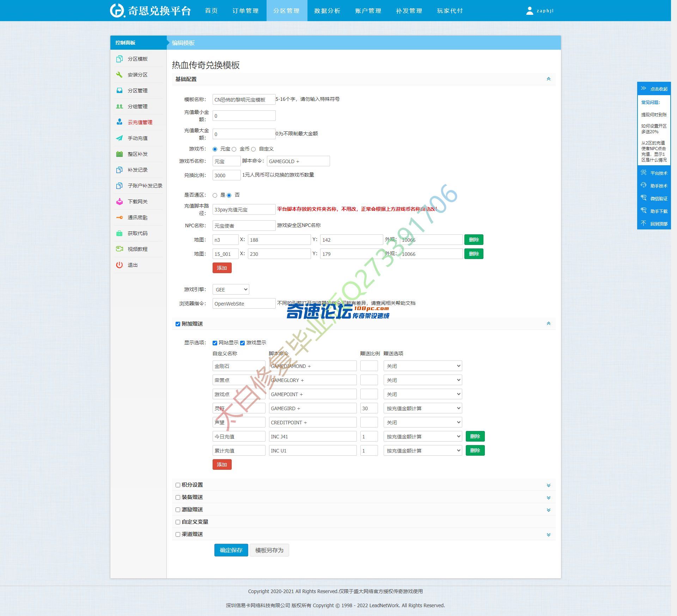Open 赠送选项 dropdown for 今日充值 row
Image resolution: width=677 pixels, height=616 pixels.
tap(423, 436)
